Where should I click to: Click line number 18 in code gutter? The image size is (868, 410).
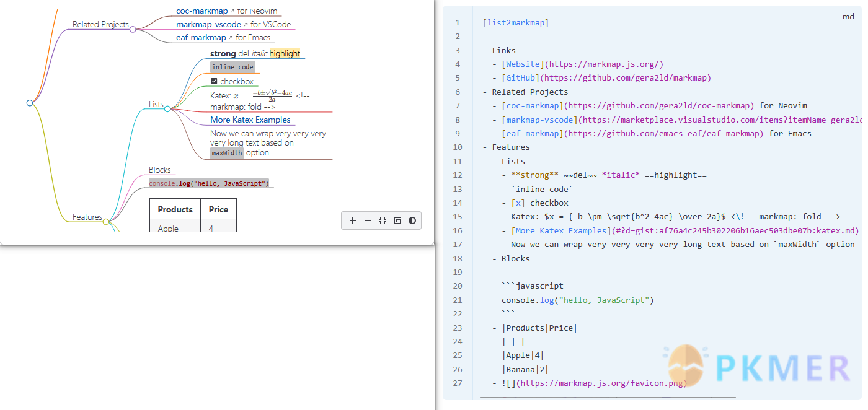(x=458, y=258)
